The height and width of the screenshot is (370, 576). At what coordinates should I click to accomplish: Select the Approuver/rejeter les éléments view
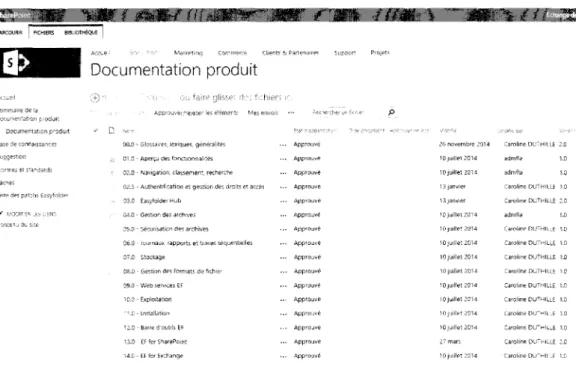pyautogui.click(x=196, y=113)
